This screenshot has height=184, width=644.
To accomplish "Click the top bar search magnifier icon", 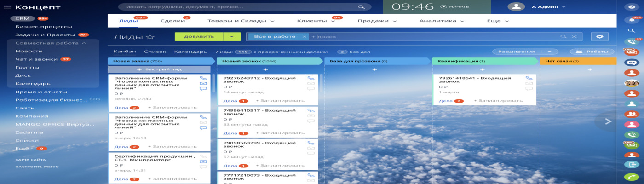I will tap(361, 7).
